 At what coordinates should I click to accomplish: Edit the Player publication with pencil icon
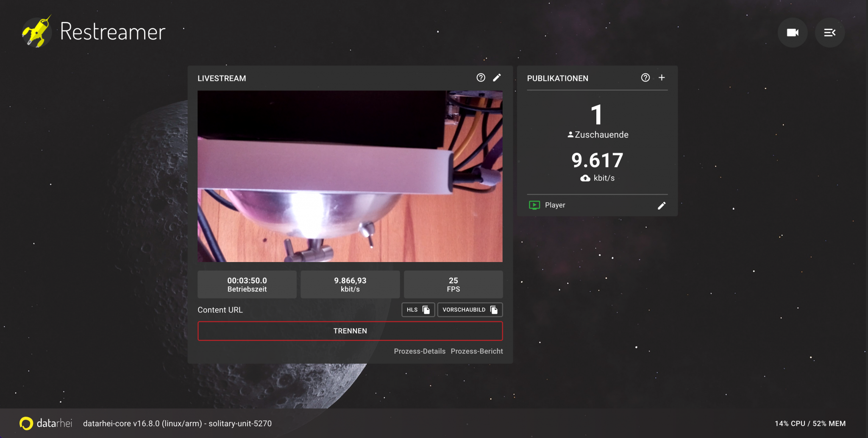(662, 205)
